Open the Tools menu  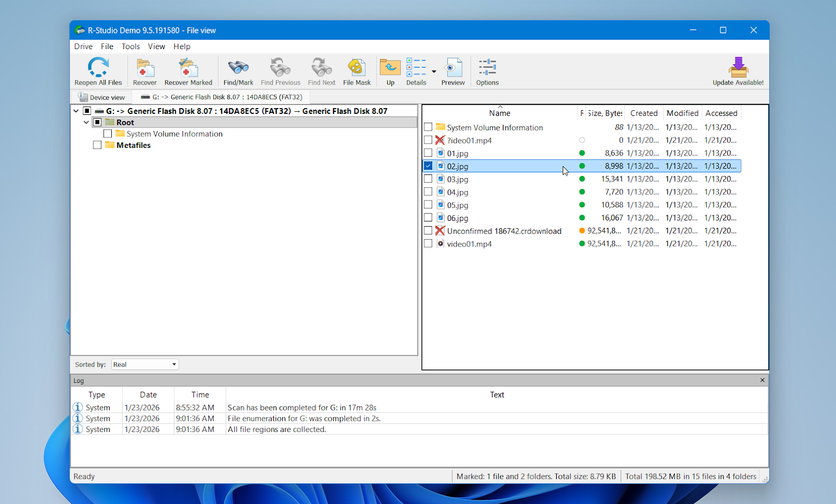point(130,46)
